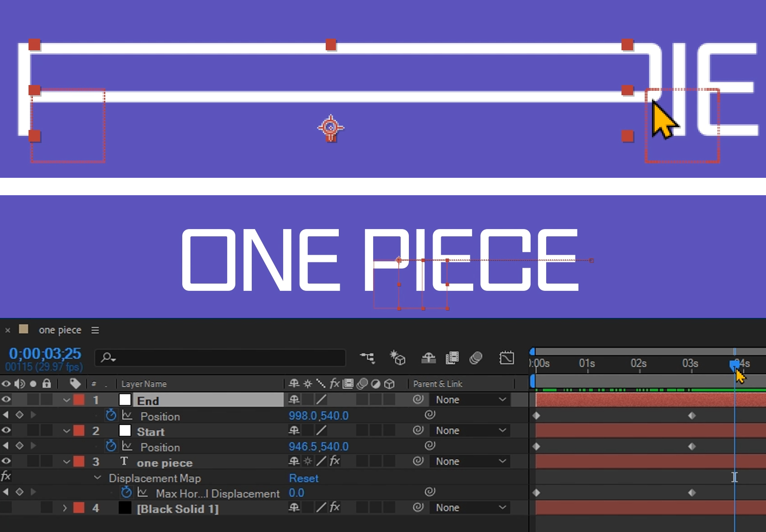The image size is (766, 532).
Task: Go to previous keyframe of Max Horizontal Displacement
Action: 6,492
